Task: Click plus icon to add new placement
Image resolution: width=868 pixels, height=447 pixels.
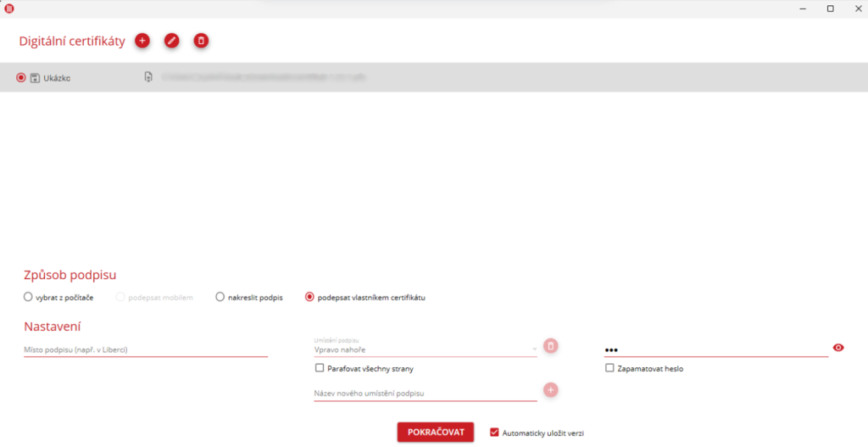Action: click(x=551, y=389)
